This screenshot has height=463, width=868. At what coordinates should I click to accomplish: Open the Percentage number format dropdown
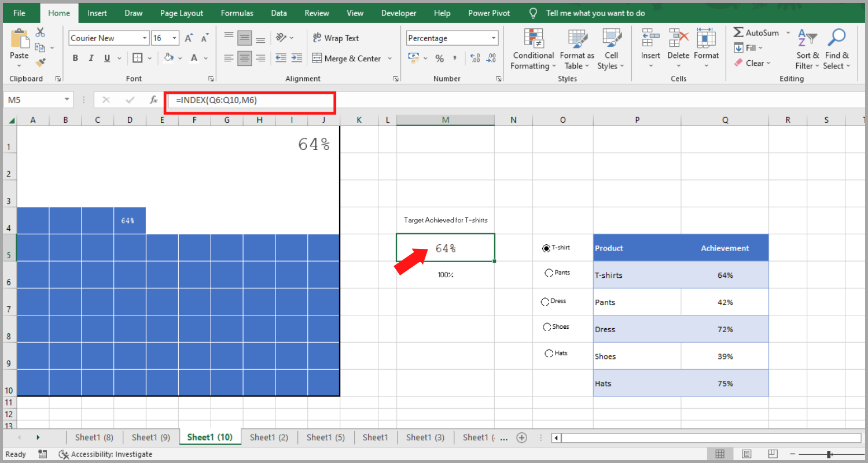pyautogui.click(x=494, y=38)
